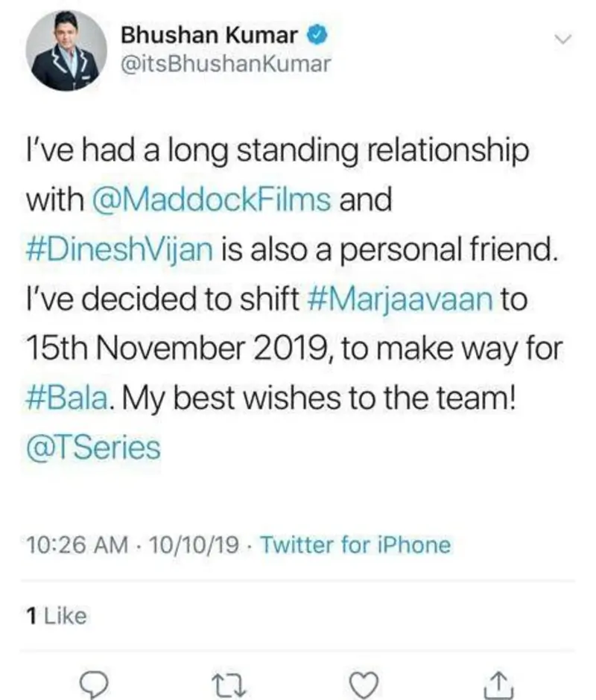Click the heart icon beside the retweet icon

pos(364,681)
